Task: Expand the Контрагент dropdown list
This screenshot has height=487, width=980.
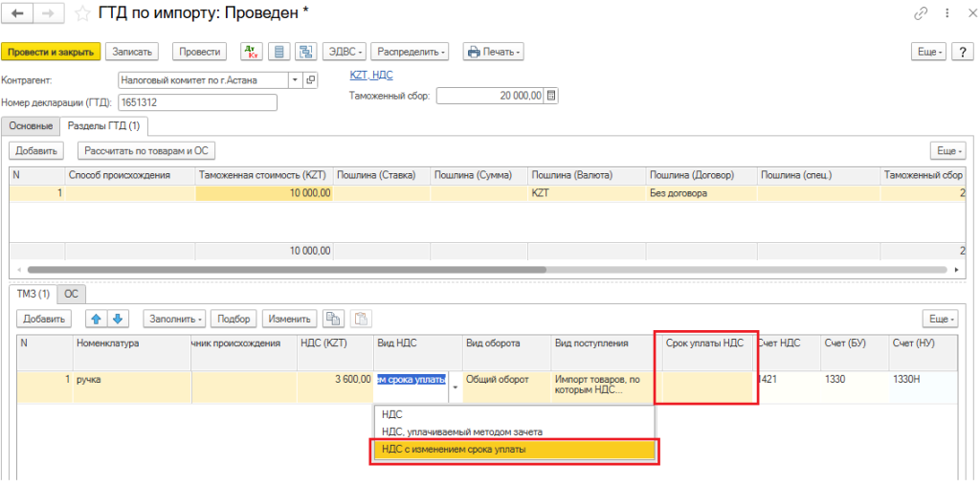Action: click(294, 80)
